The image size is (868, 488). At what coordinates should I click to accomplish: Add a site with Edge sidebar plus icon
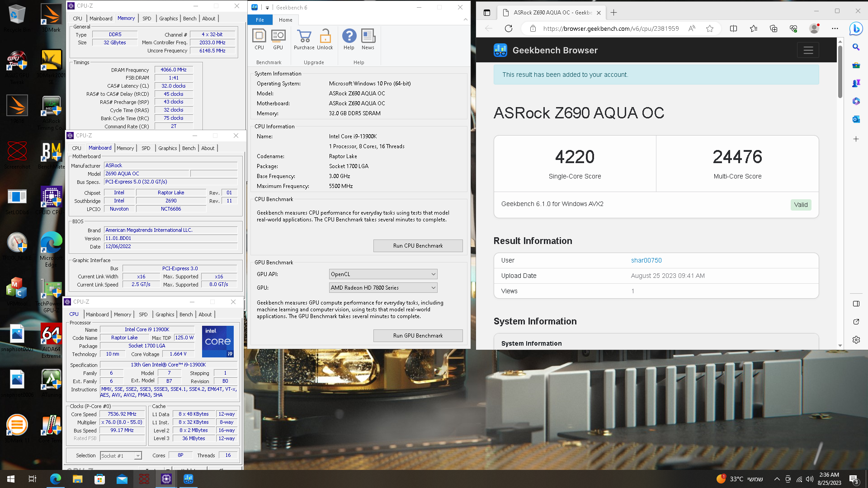point(856,139)
